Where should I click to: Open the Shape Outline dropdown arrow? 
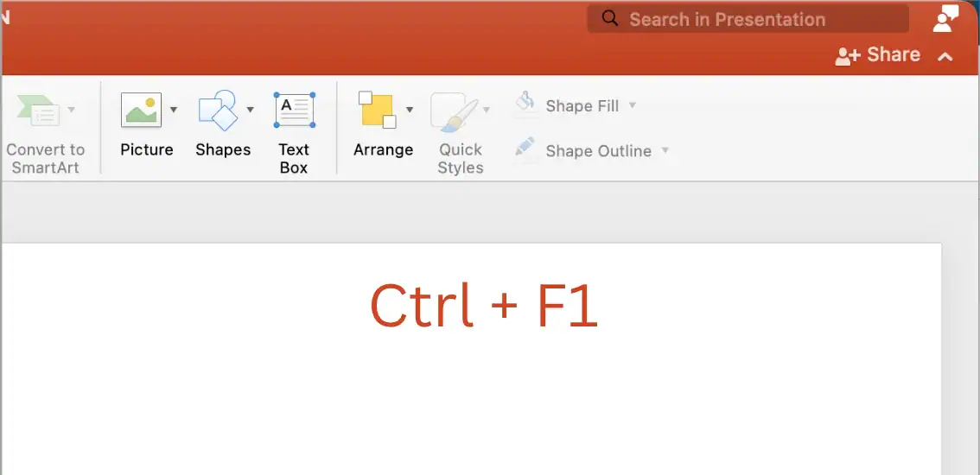(x=665, y=150)
